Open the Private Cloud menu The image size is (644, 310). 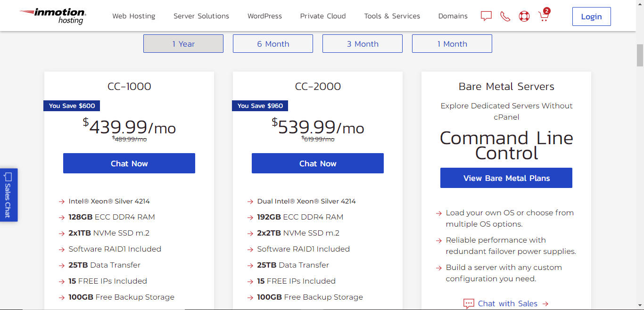(323, 16)
